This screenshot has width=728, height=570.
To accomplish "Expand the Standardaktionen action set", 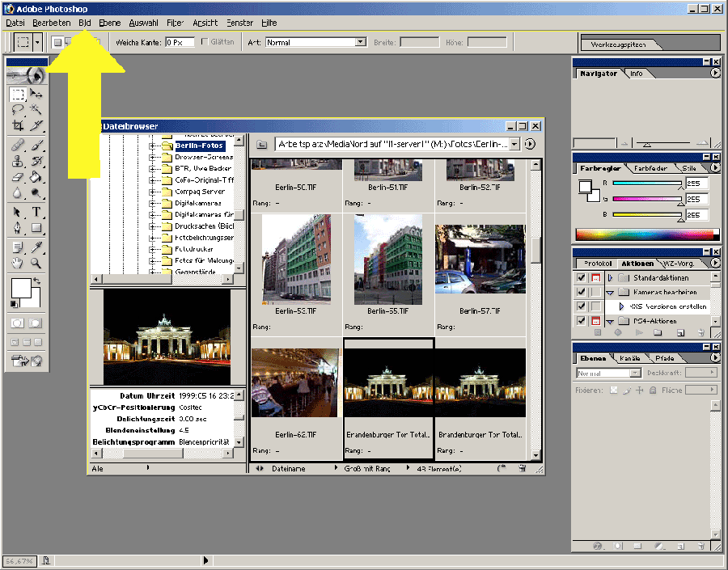I will [611, 278].
